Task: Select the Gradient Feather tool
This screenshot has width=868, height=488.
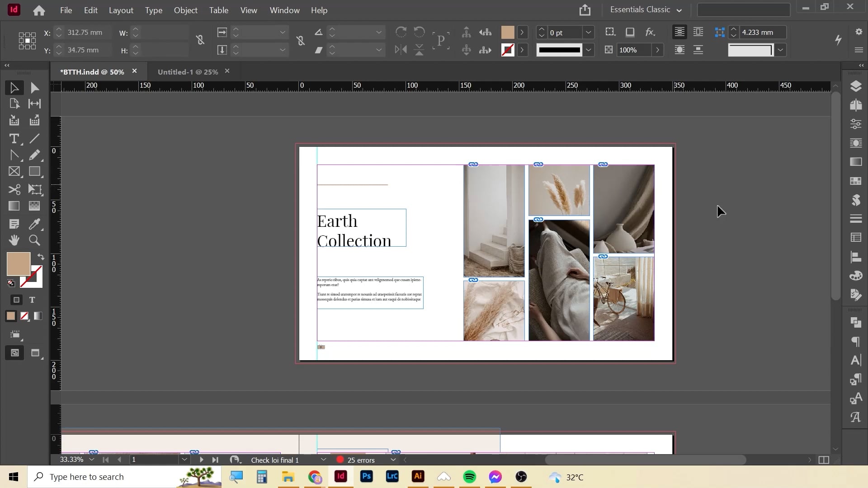Action: pos(34,206)
